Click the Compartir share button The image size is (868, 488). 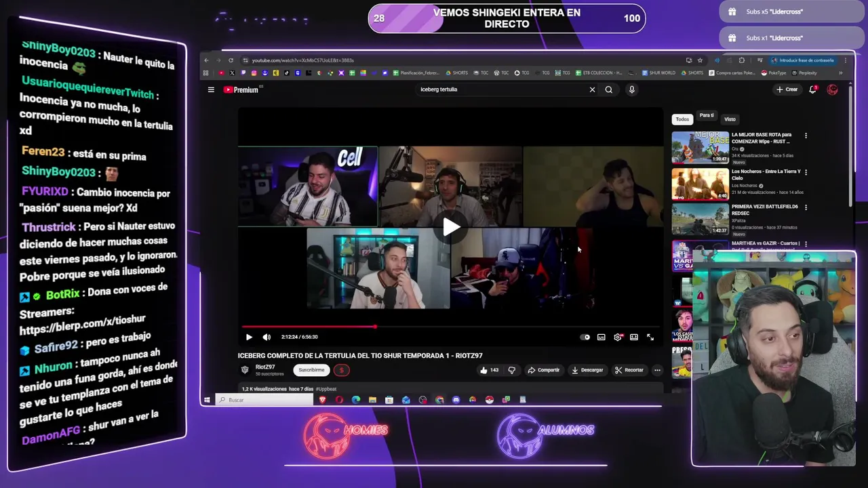pyautogui.click(x=544, y=370)
